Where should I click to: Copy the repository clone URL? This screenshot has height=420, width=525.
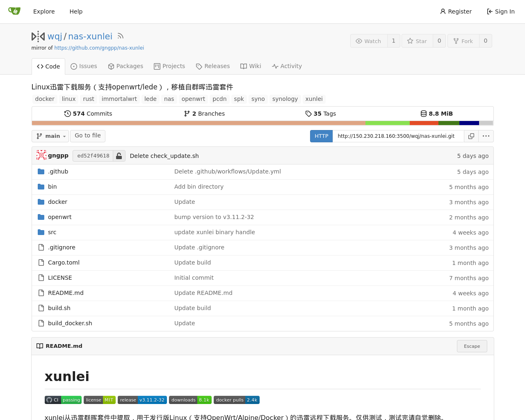point(471,136)
